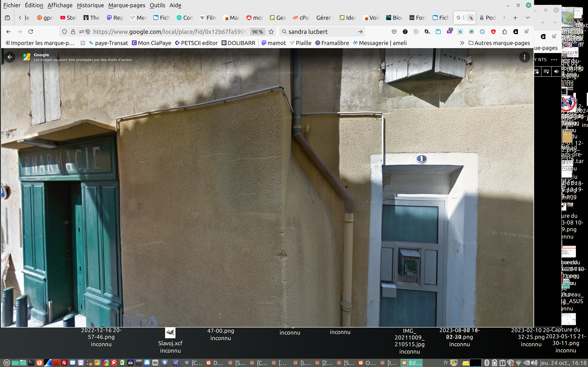Open the photo viewer three-dot options menu
Viewport: 588px width, 367px height.
(x=524, y=57)
